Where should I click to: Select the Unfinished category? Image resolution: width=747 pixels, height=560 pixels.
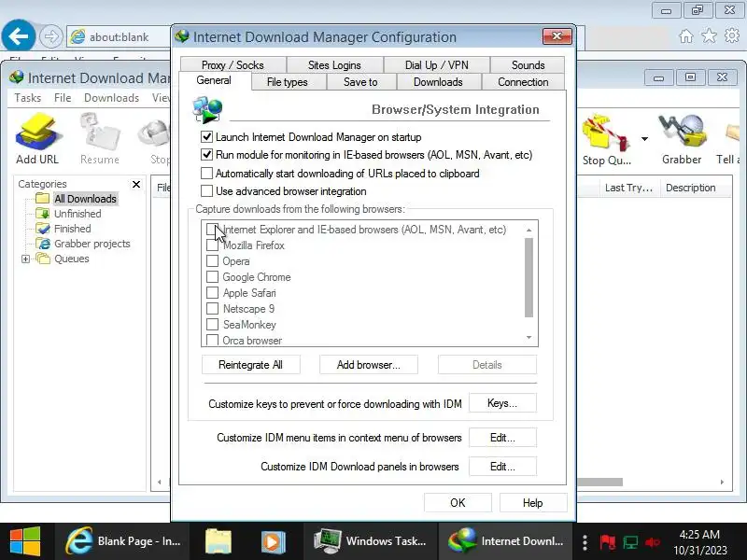tap(78, 214)
